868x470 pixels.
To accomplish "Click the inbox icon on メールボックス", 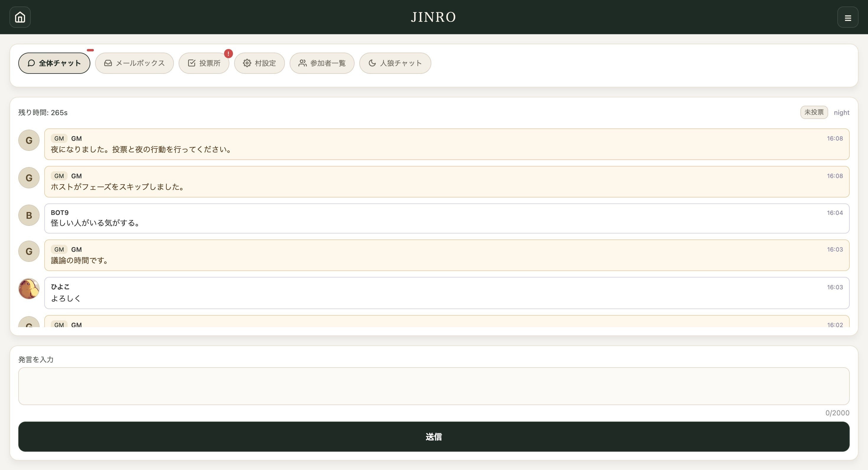I will click(108, 63).
